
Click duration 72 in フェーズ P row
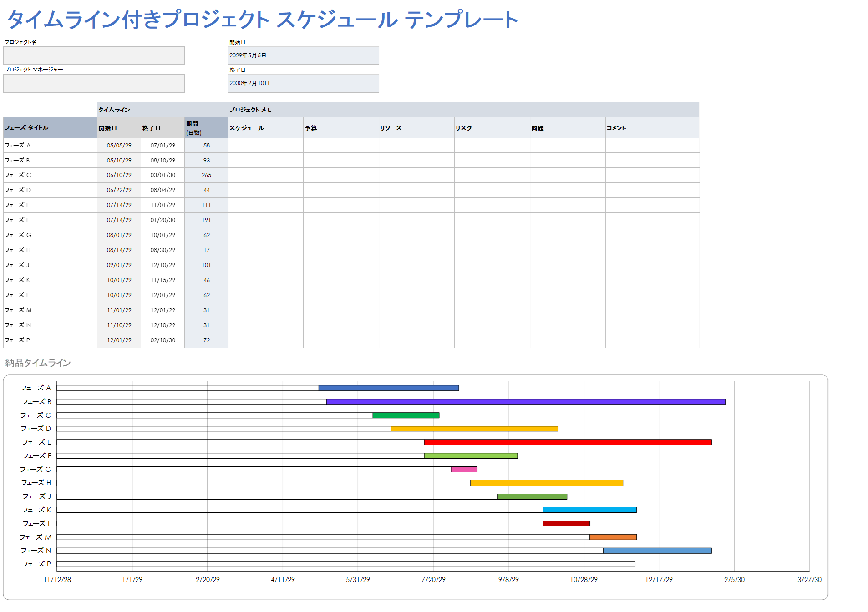coord(206,340)
